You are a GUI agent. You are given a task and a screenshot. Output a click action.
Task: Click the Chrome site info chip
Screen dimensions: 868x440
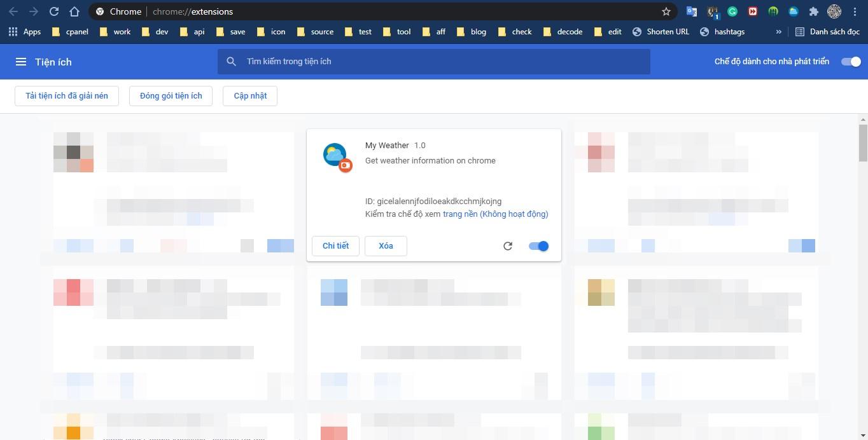118,11
